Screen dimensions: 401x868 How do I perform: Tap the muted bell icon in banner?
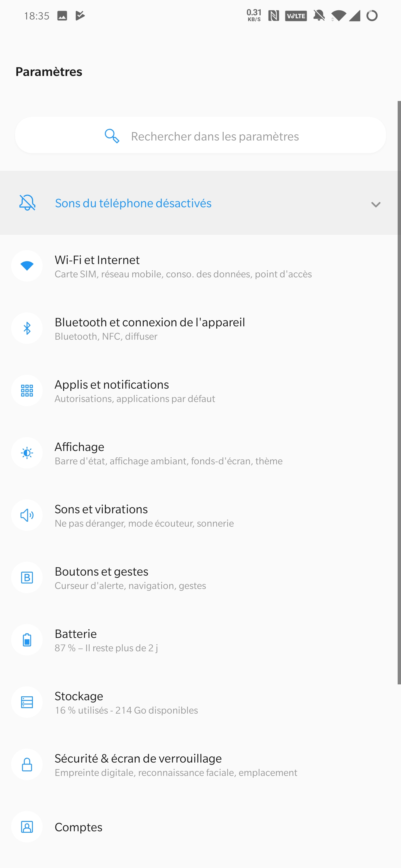(x=27, y=203)
